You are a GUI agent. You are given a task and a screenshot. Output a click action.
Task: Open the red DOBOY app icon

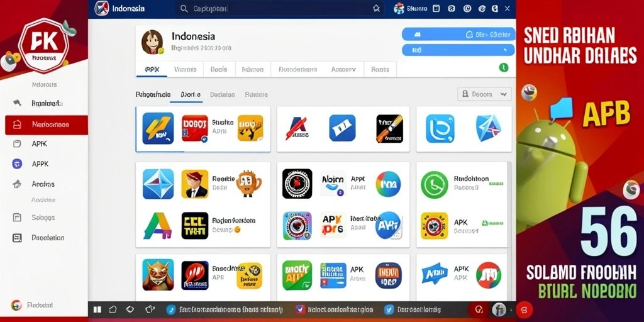pos(195,128)
